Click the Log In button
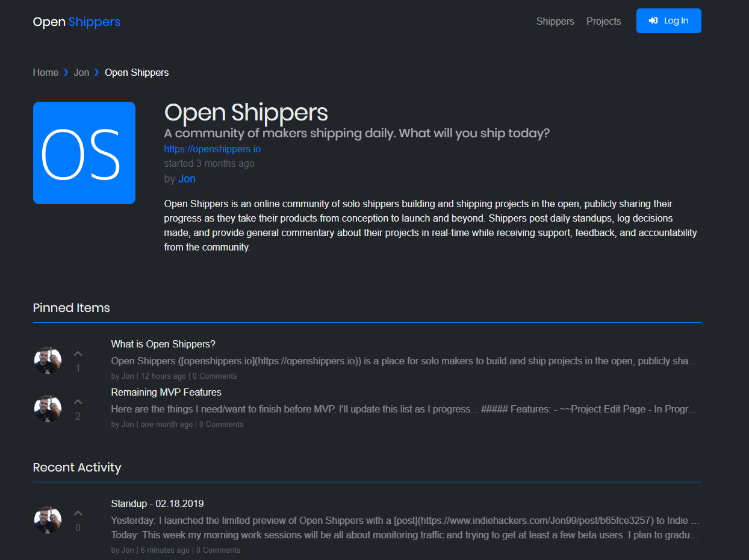Image resolution: width=749 pixels, height=560 pixels. click(668, 20)
